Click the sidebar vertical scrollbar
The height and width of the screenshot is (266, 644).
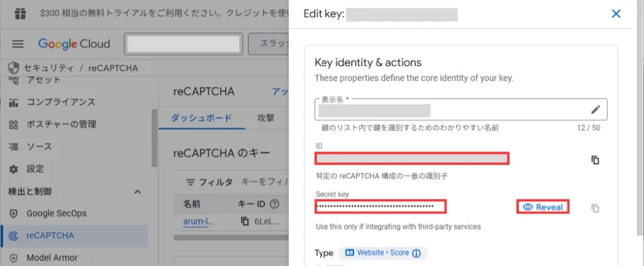pyautogui.click(x=154, y=138)
